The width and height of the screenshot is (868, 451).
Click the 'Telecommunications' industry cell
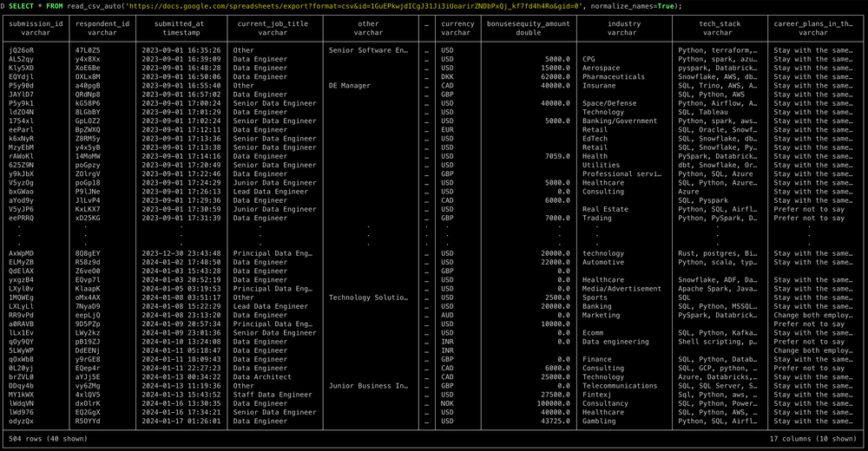[620, 386]
